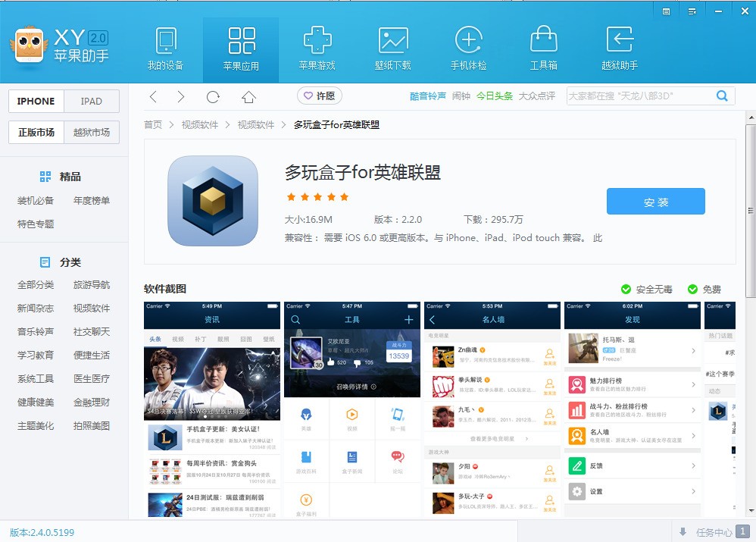Open 壁纸下载 wallpaper downloads
The image size is (756, 542).
[x=393, y=49]
